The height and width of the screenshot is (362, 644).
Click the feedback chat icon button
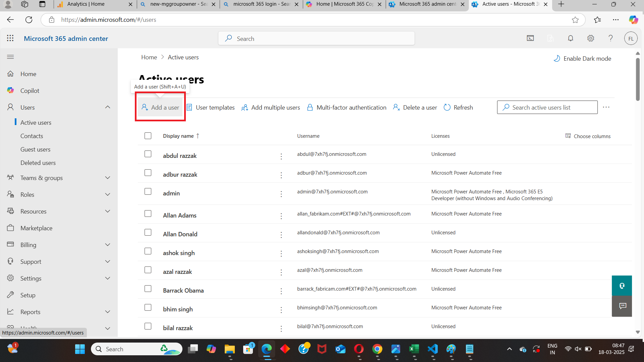[622, 306]
